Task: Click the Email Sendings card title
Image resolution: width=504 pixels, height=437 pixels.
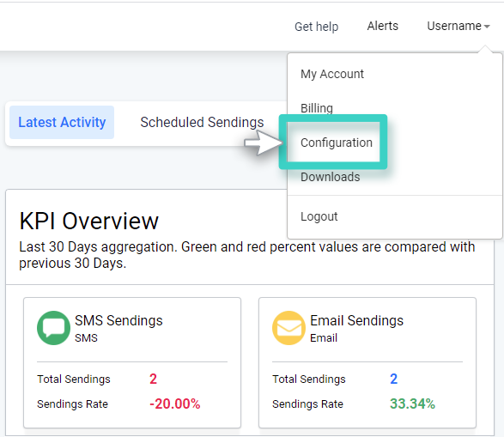Action: [x=356, y=320]
